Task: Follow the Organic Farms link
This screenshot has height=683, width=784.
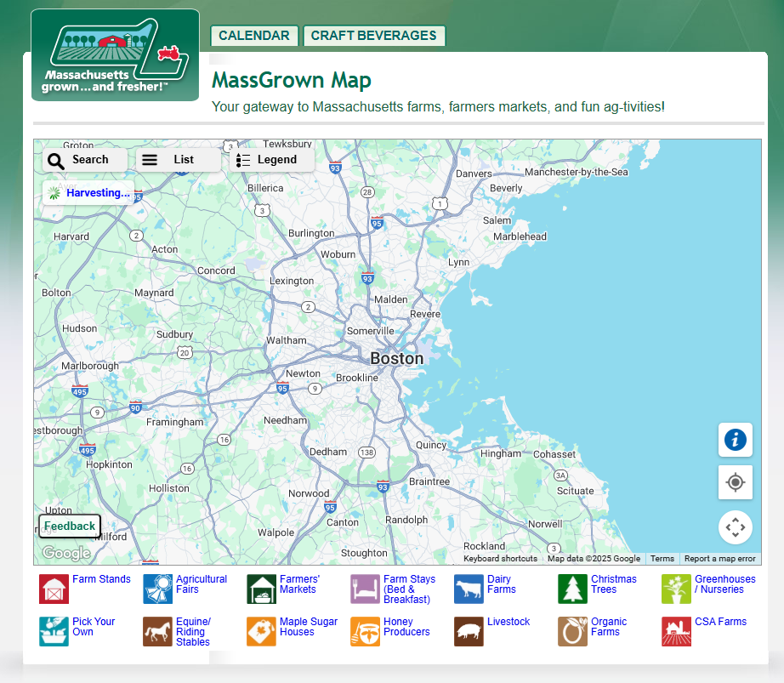Action: coord(609,627)
